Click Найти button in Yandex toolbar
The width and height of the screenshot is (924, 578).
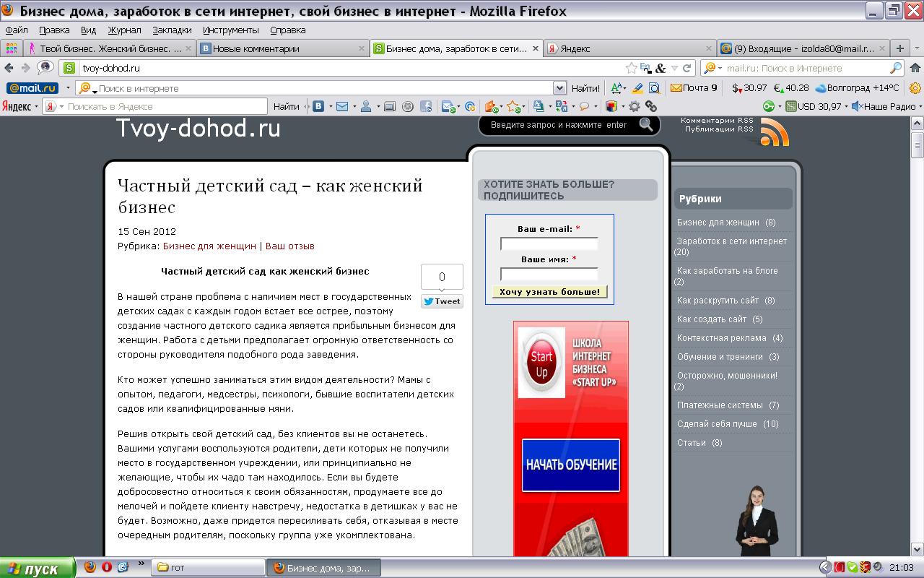tap(287, 106)
